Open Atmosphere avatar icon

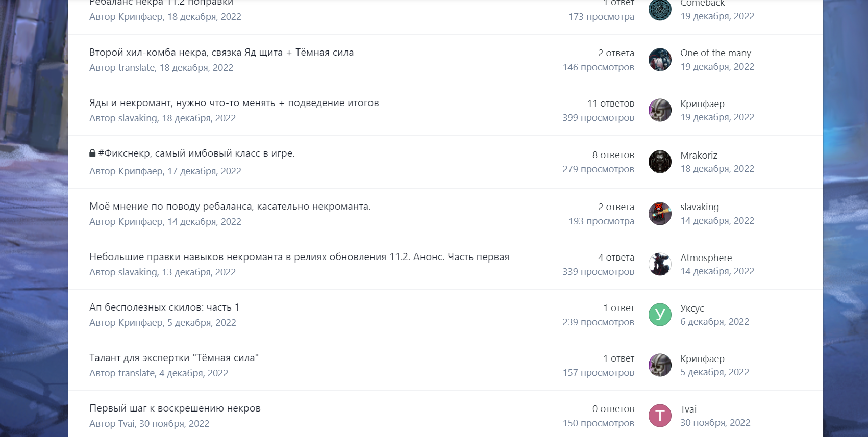pos(660,264)
